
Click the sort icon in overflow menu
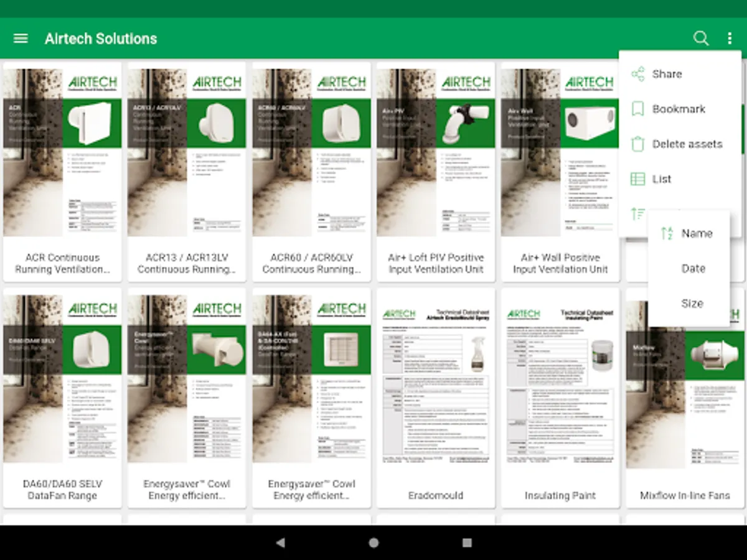pyautogui.click(x=638, y=214)
